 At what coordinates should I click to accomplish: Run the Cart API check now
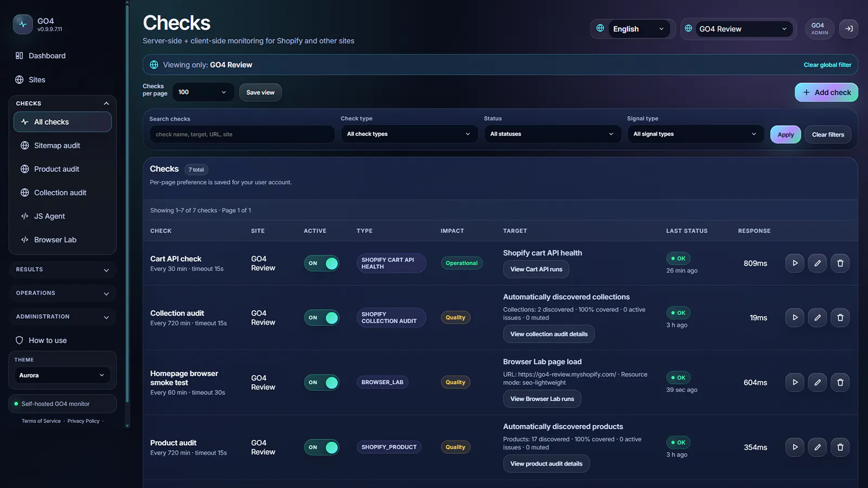coord(795,263)
